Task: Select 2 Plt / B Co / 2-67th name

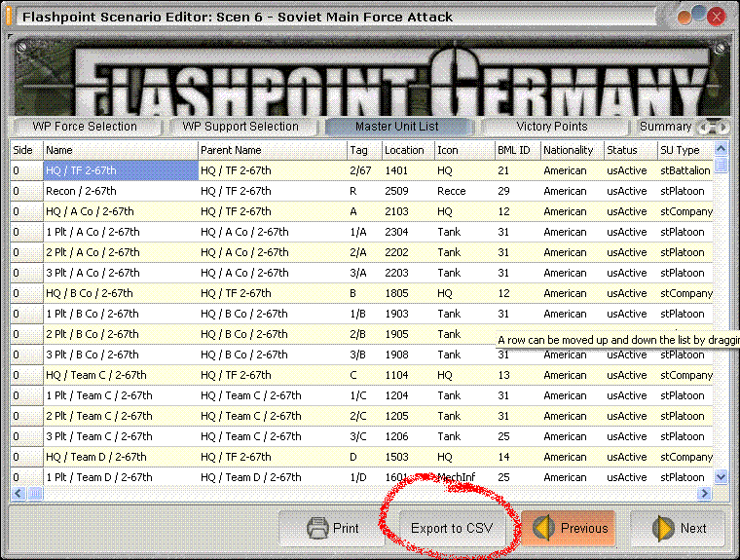Action: [x=121, y=334]
